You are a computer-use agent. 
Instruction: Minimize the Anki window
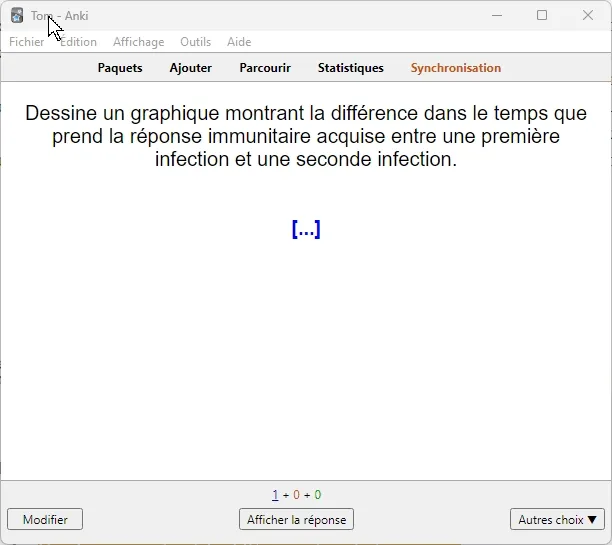click(x=497, y=16)
